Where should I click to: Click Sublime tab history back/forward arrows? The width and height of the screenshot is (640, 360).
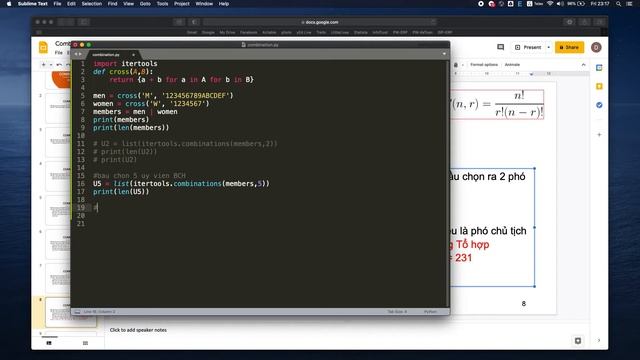point(78,54)
